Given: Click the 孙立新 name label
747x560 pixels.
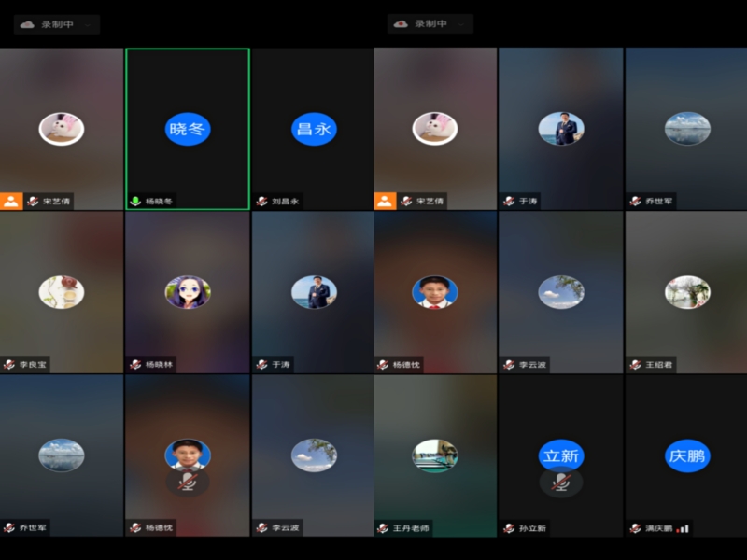Looking at the screenshot, I should tap(532, 528).
